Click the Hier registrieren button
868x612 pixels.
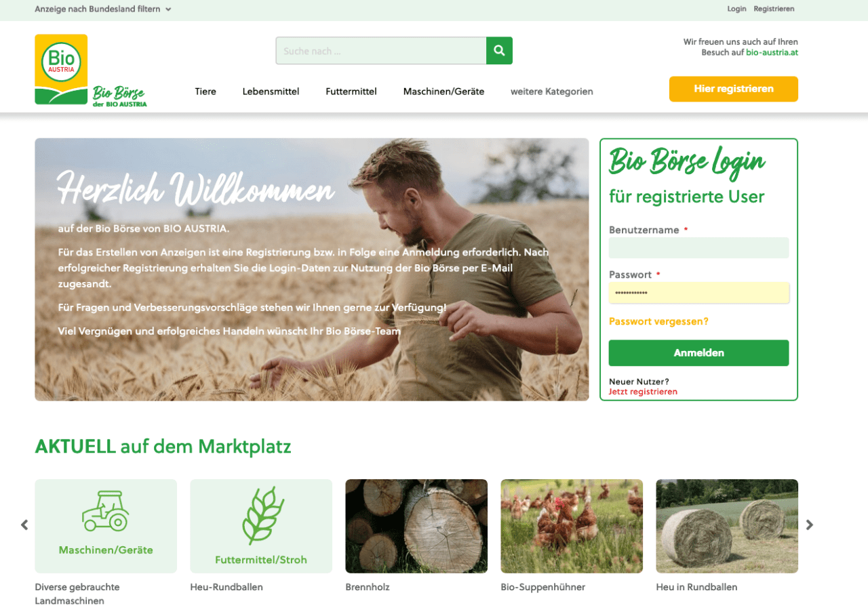[734, 89]
